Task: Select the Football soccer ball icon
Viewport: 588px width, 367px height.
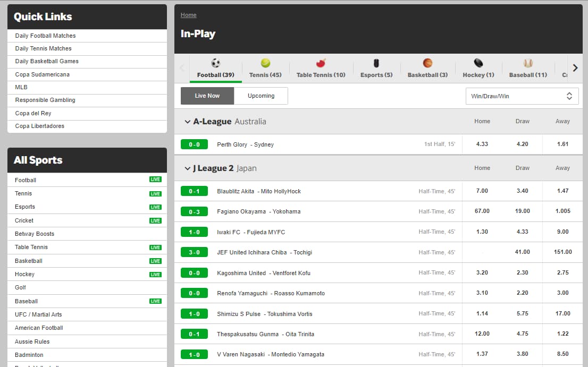Action: click(x=216, y=63)
